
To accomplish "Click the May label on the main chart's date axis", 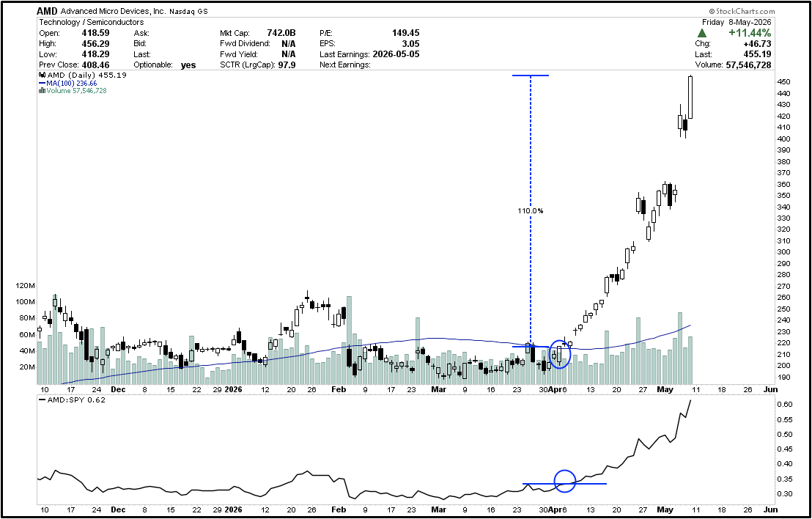I will click(665, 389).
